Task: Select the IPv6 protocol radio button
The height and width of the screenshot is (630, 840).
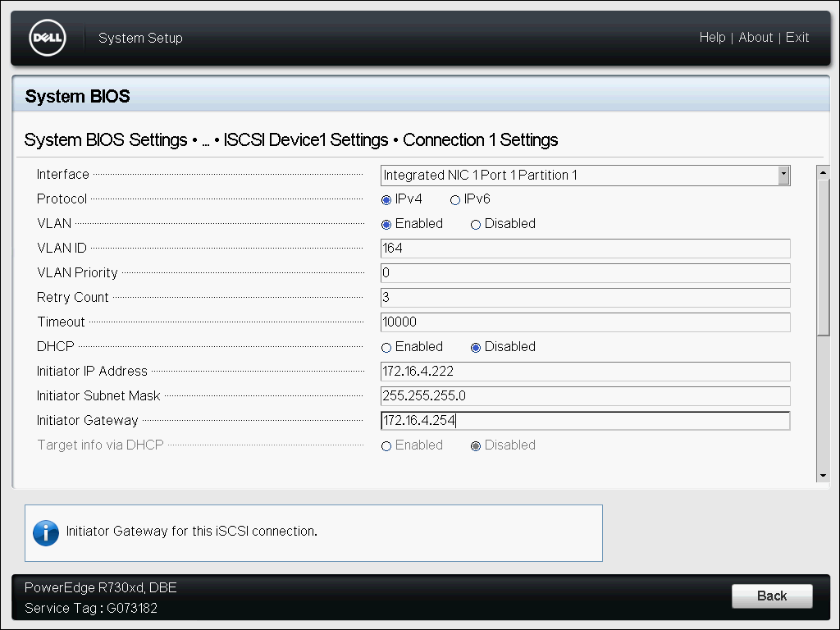Action: [x=455, y=199]
